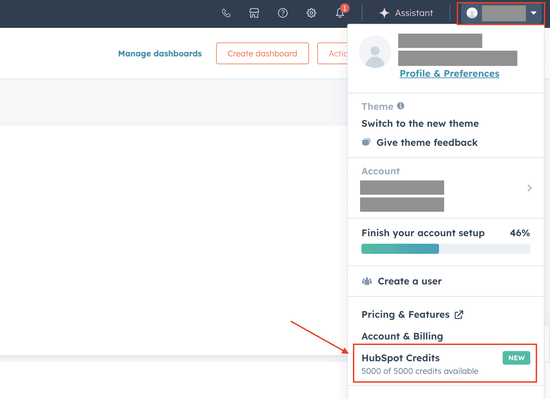
Task: Click the Assistant sparkle button
Action: (406, 13)
